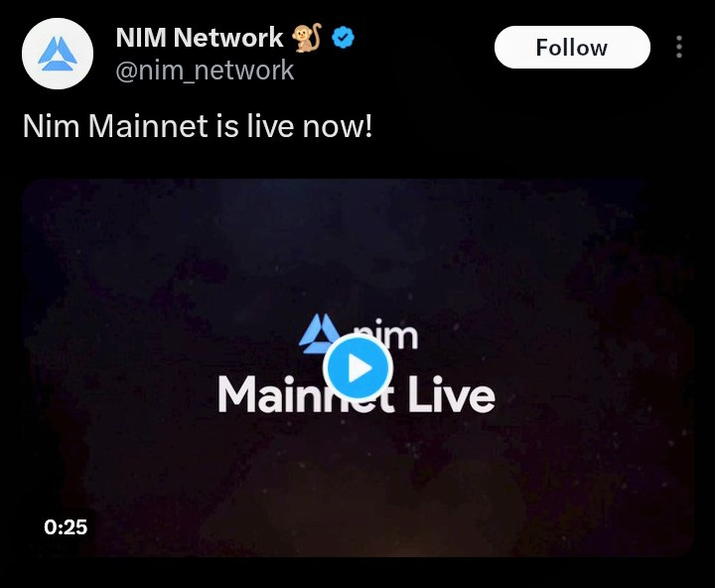Click the 0:25 video duration badge
The height and width of the screenshot is (588, 715).
[66, 527]
